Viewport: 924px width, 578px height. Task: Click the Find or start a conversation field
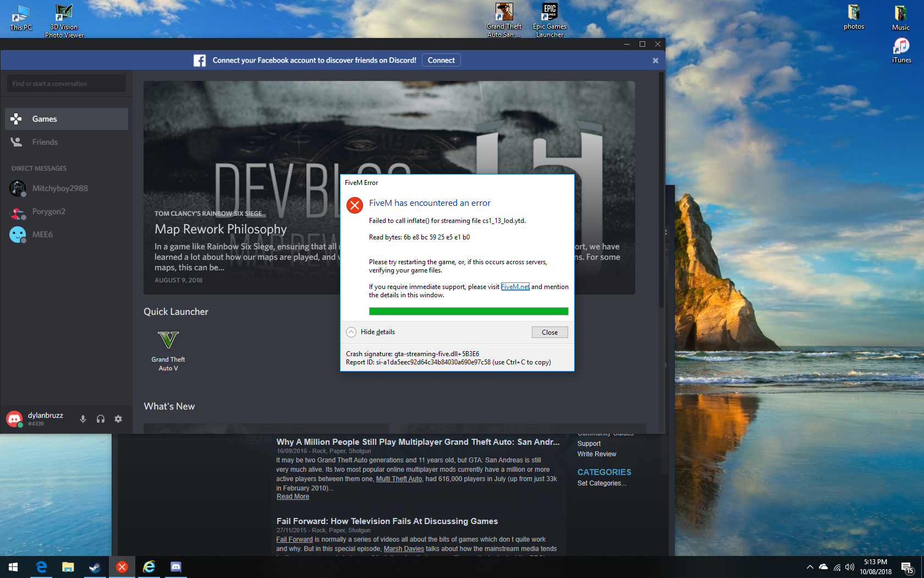pyautogui.click(x=67, y=84)
